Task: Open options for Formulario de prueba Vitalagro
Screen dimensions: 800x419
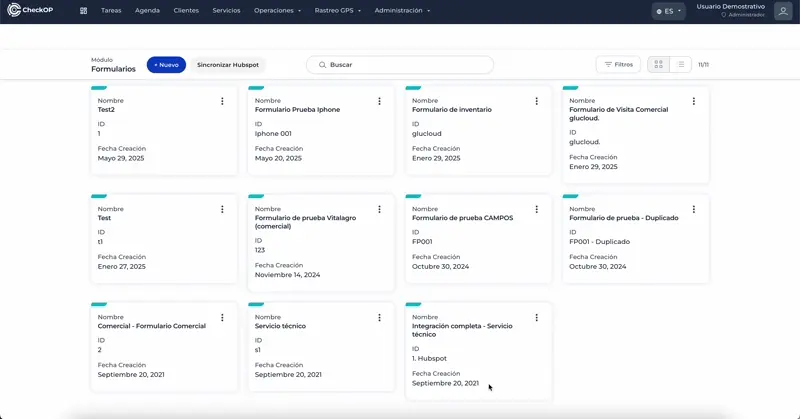Action: point(380,210)
